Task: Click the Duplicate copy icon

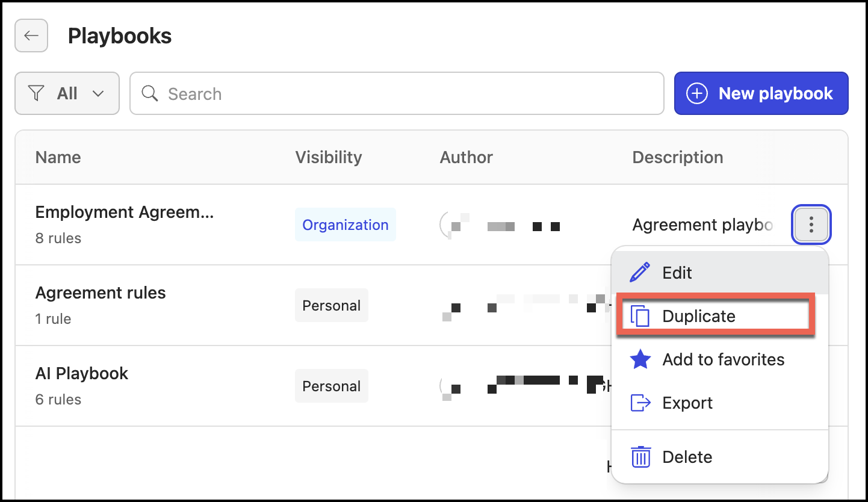Action: pyautogui.click(x=640, y=316)
